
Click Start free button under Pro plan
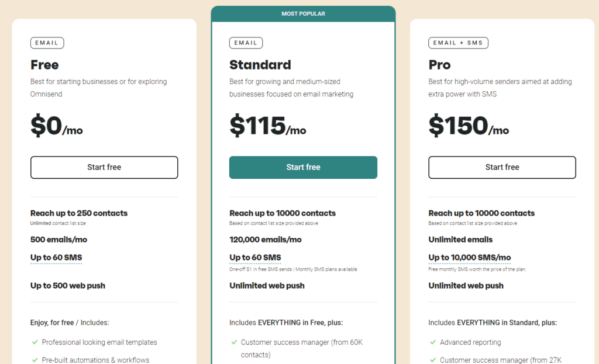(502, 167)
